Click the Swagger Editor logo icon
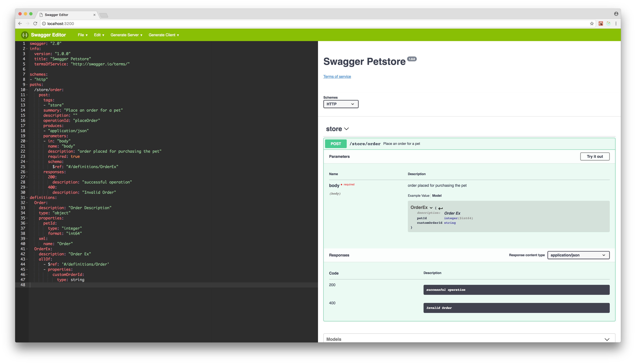Image resolution: width=636 pixels, height=364 pixels. click(25, 35)
